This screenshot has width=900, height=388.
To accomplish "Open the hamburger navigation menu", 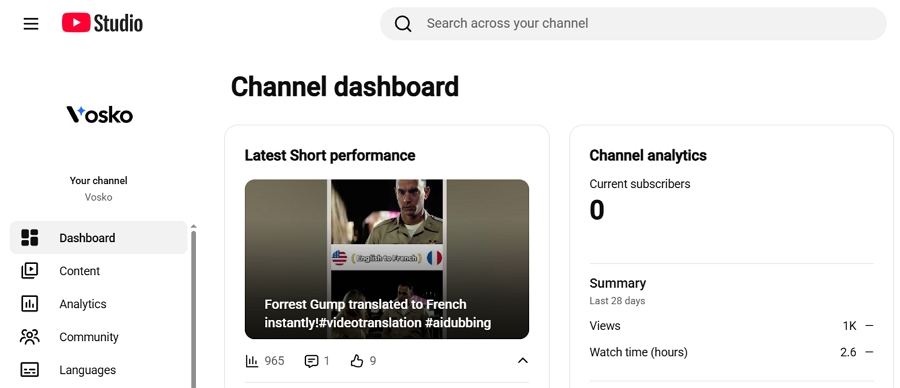I will (x=31, y=24).
